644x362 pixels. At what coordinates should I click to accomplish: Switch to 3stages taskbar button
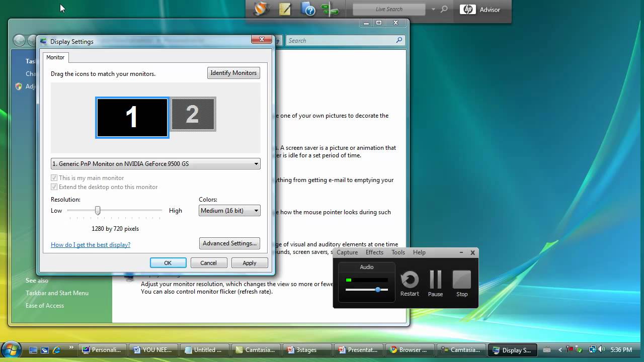(307, 350)
